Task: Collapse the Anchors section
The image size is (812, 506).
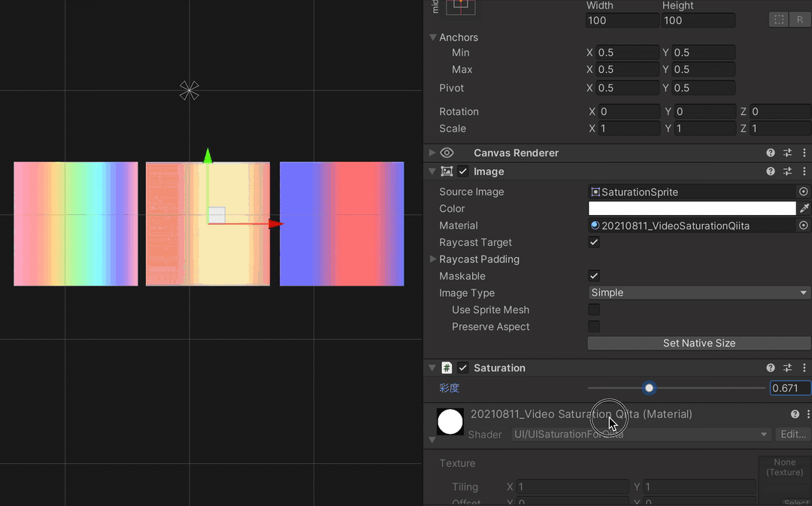Action: [432, 37]
